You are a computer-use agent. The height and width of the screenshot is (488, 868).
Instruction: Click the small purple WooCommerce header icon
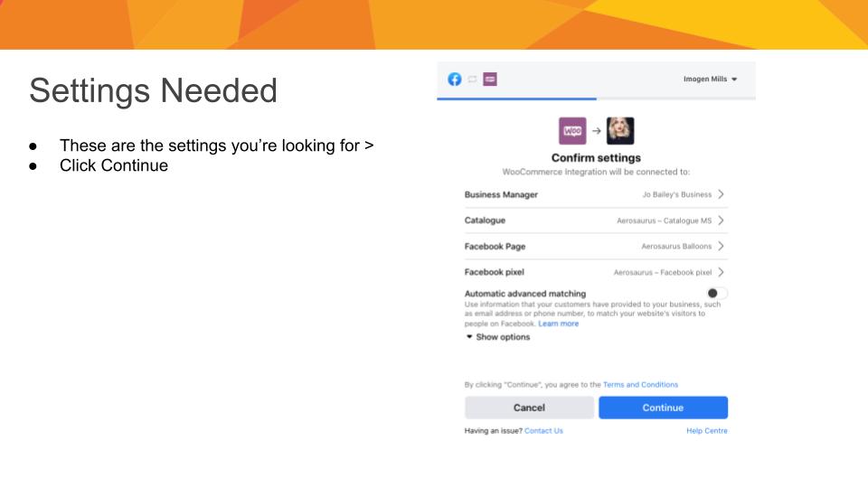[490, 80]
